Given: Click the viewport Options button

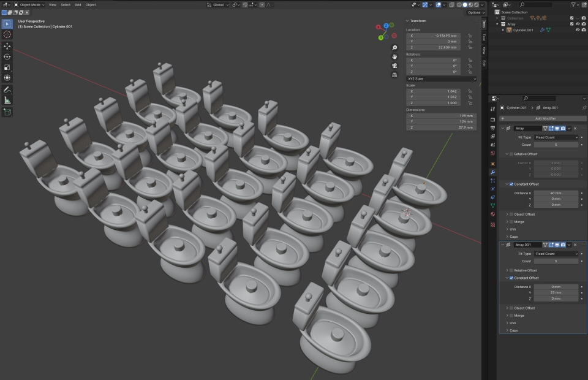Looking at the screenshot, I should [475, 12].
